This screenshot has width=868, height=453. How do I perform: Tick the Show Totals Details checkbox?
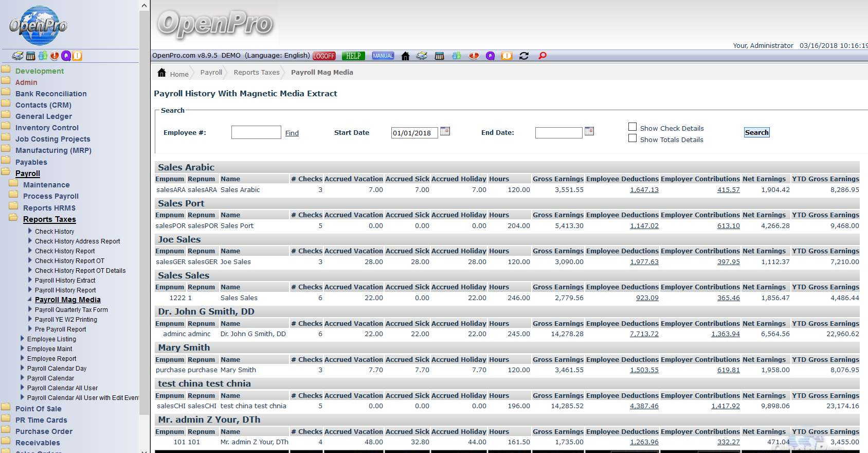pos(632,138)
